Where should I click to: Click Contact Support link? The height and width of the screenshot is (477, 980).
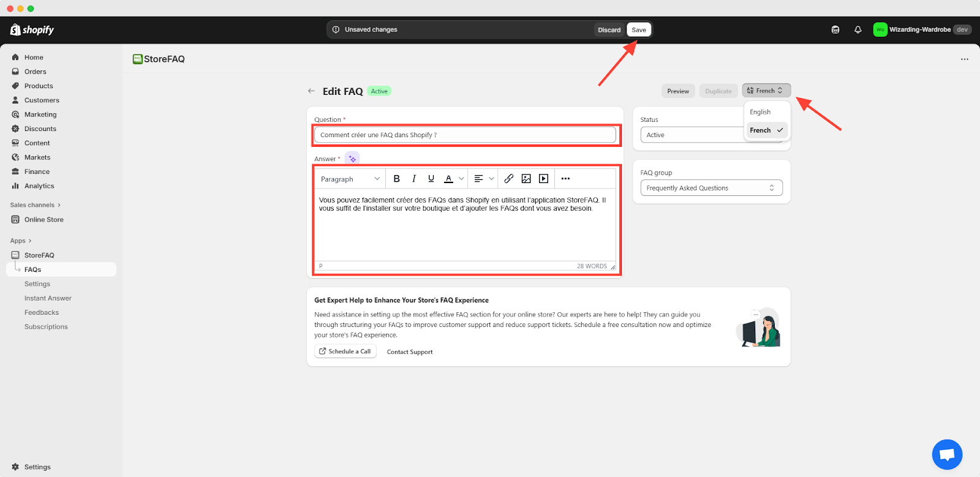[410, 352]
